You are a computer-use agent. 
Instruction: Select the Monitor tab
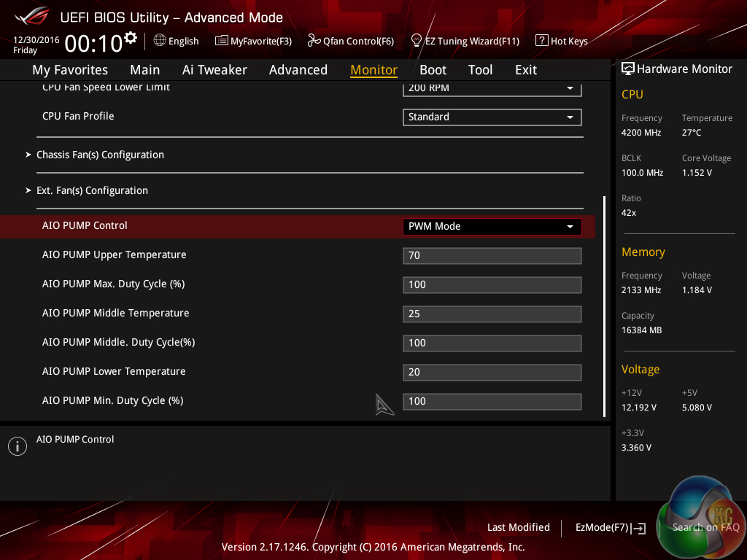click(x=374, y=70)
